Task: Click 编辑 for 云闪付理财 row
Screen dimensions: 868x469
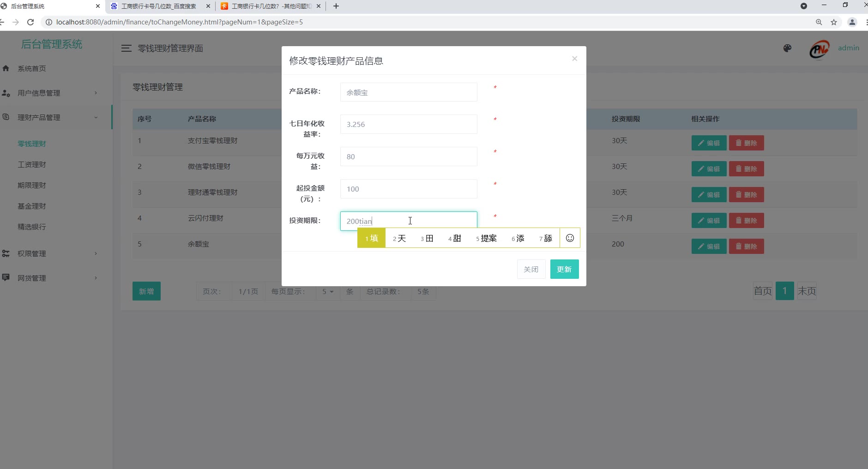Action: click(709, 221)
